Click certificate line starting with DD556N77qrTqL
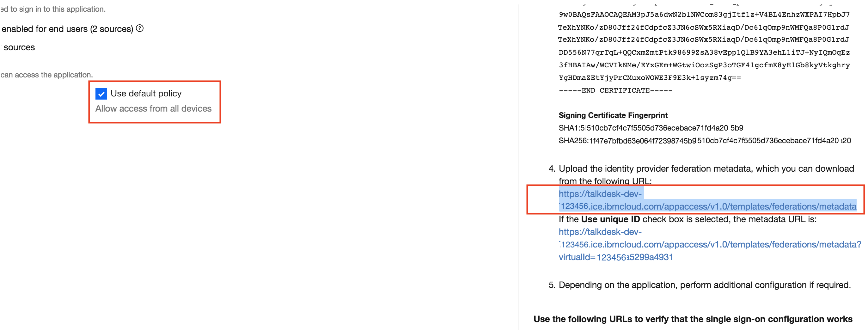The width and height of the screenshot is (868, 330). pos(704,52)
